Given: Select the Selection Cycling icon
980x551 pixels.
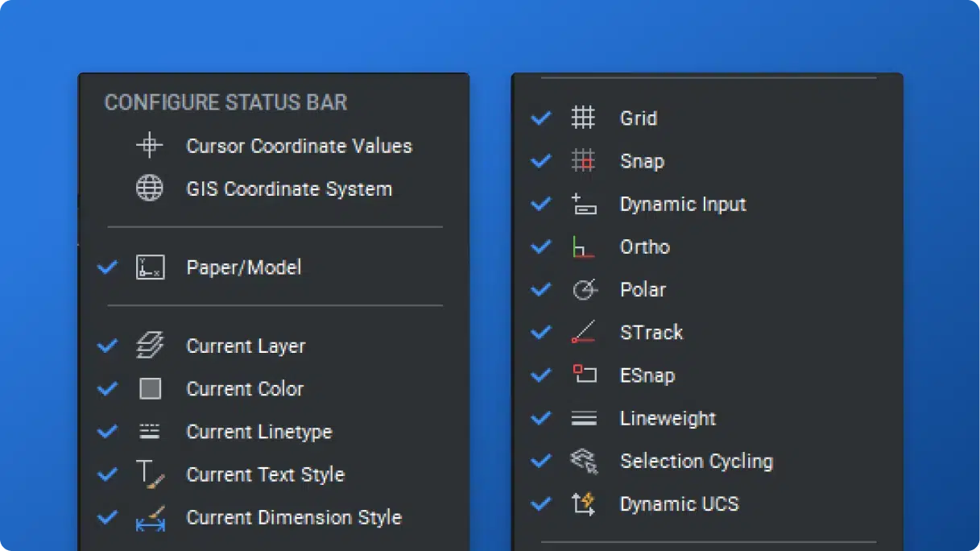Looking at the screenshot, I should (585, 461).
